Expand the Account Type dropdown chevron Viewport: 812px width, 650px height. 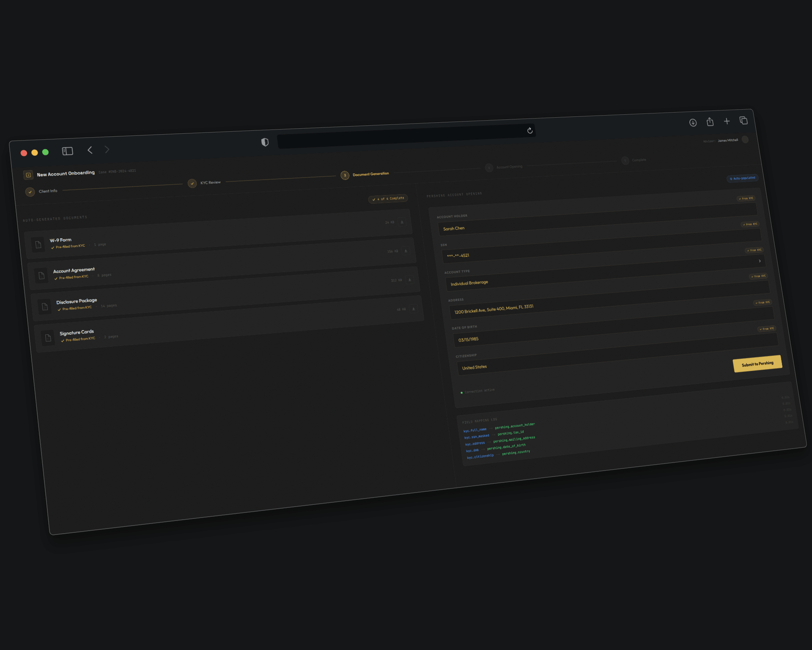[x=760, y=261]
